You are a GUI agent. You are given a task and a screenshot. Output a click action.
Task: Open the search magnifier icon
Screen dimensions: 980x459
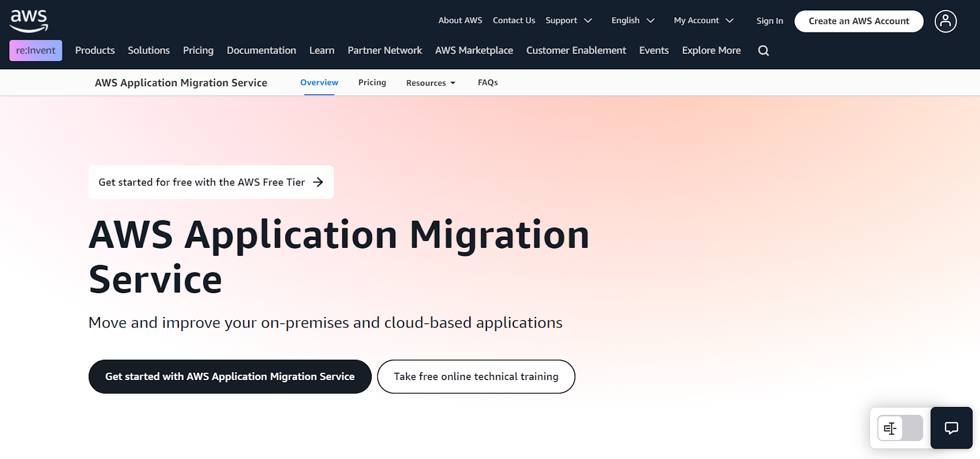click(763, 51)
